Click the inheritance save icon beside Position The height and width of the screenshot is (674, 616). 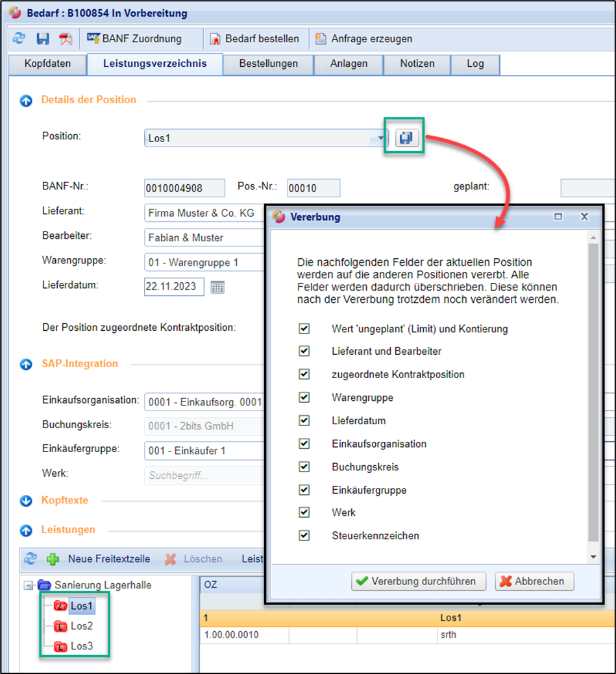[407, 138]
